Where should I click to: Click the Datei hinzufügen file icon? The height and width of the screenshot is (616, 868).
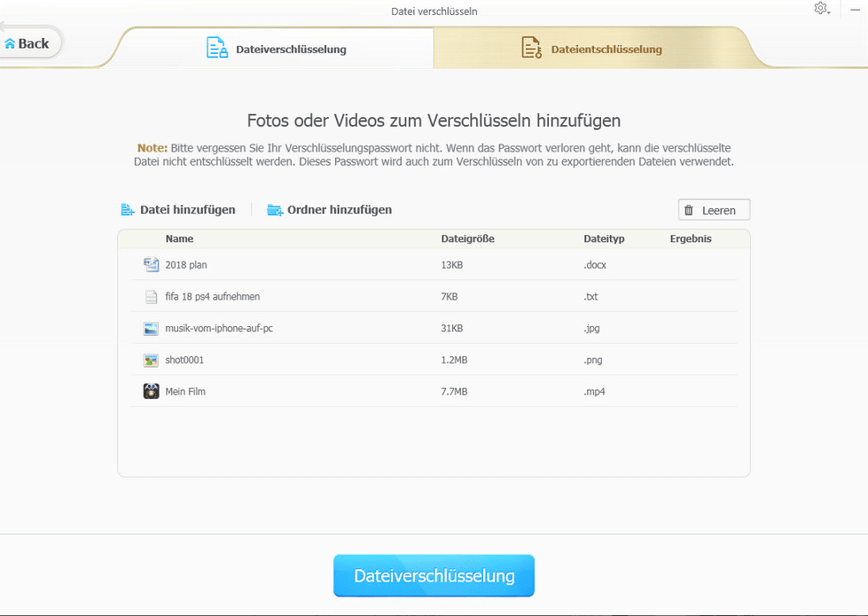pos(128,210)
